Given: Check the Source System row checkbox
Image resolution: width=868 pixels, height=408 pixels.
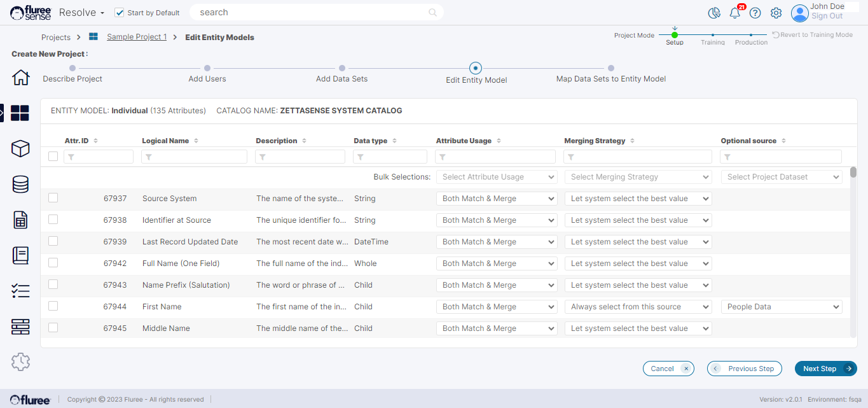Looking at the screenshot, I should [x=53, y=198].
